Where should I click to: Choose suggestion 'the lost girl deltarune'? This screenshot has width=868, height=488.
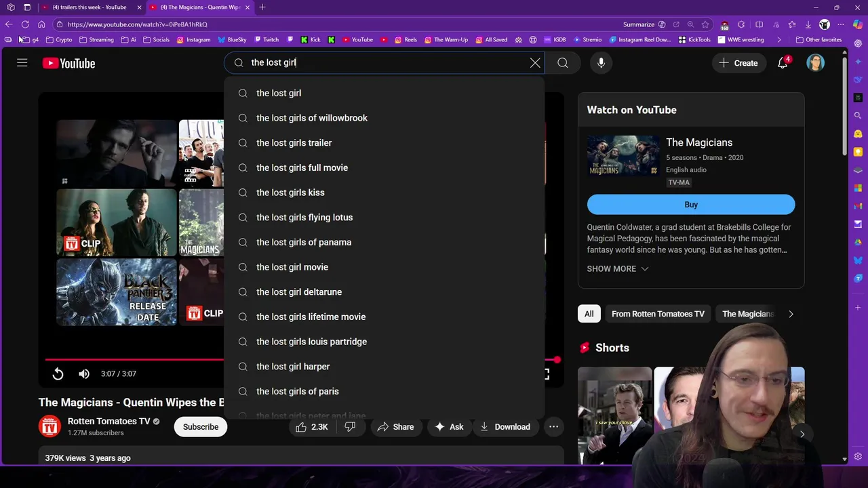(x=384, y=292)
